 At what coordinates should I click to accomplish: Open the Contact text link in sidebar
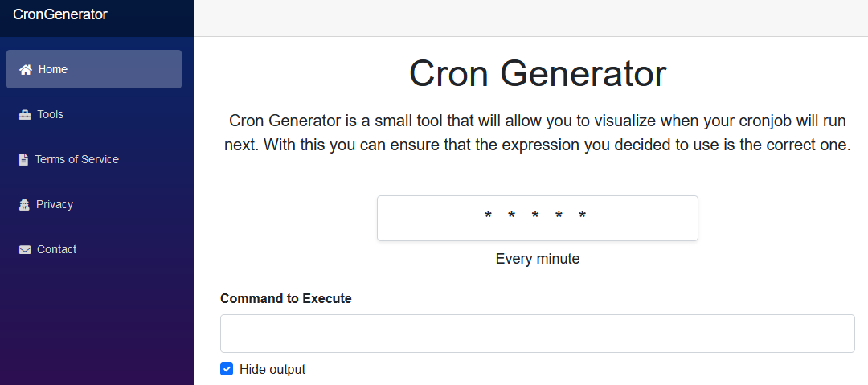[56, 249]
